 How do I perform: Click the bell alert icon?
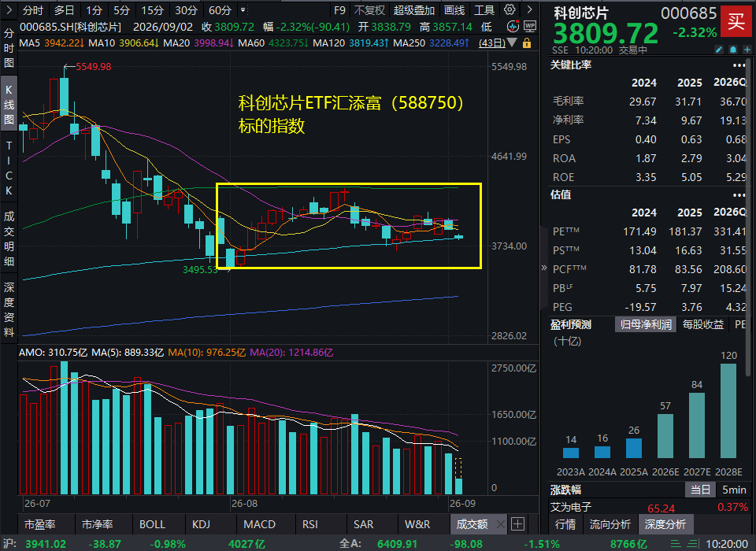coord(733,50)
